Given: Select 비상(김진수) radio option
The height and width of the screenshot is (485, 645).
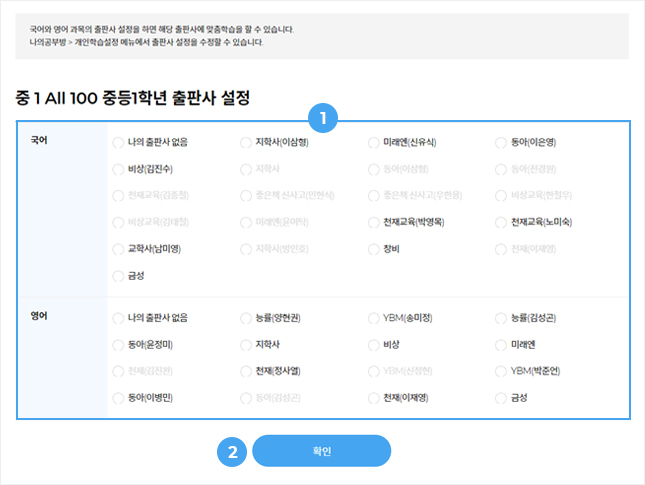Looking at the screenshot, I should [118, 169].
